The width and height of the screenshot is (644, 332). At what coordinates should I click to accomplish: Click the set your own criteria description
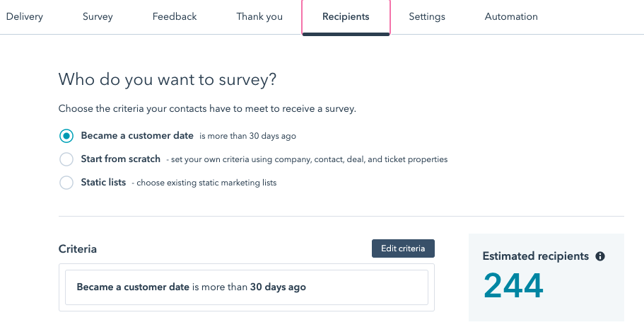pos(307,159)
